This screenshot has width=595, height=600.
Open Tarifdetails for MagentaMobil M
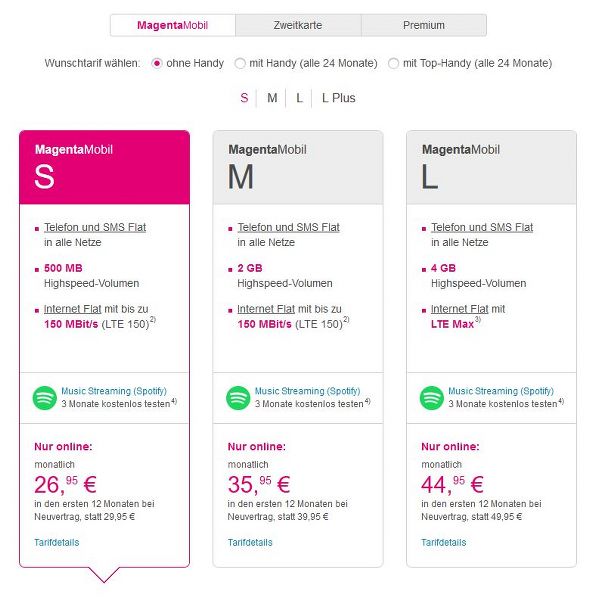250,542
